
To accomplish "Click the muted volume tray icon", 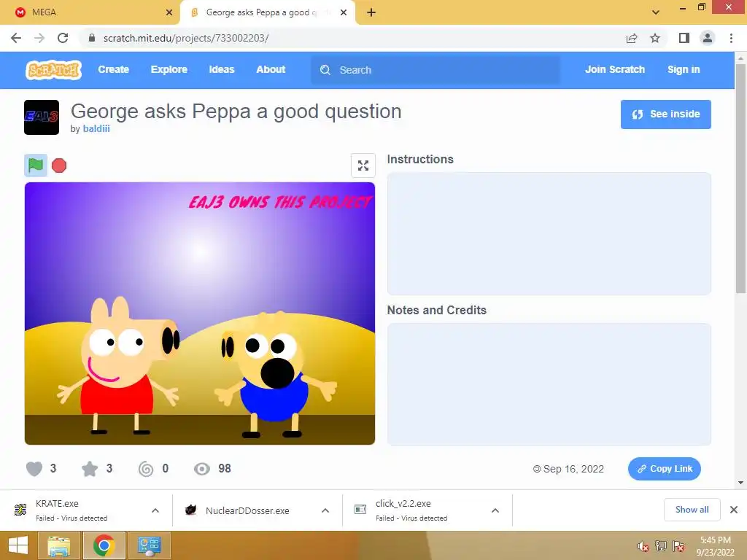I will 643,546.
